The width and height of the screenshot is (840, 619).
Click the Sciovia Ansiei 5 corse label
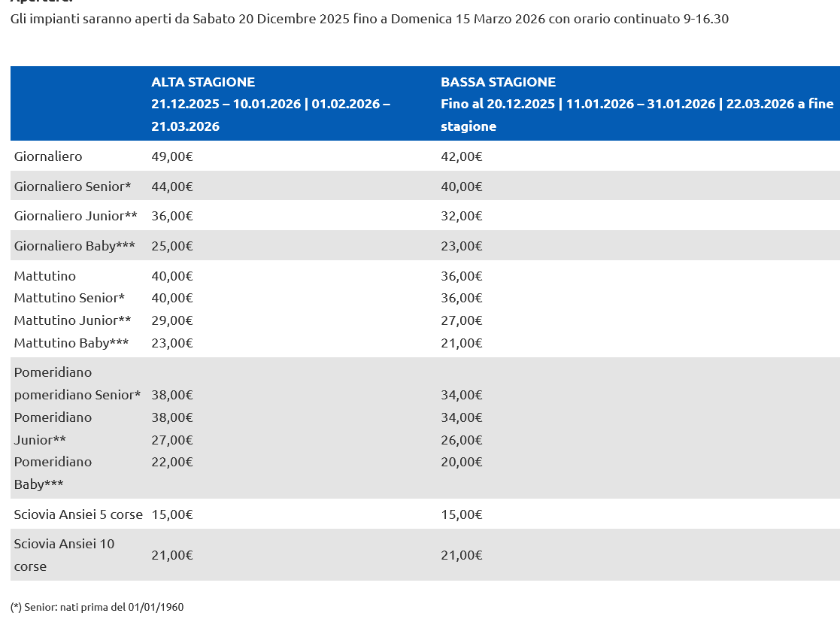[78, 514]
